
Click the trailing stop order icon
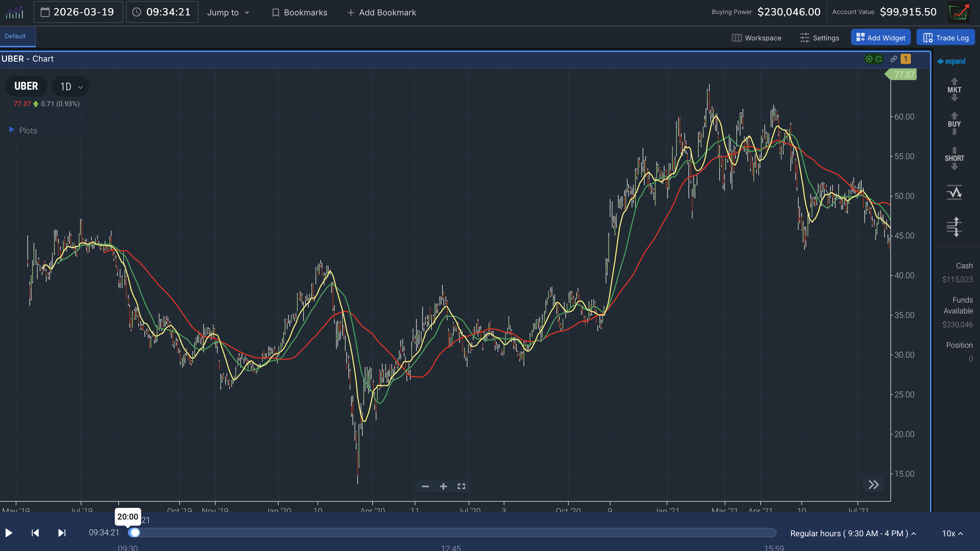click(954, 192)
